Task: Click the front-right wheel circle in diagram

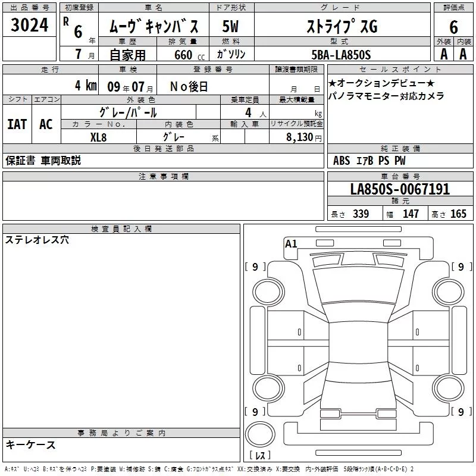Action: coord(449,292)
